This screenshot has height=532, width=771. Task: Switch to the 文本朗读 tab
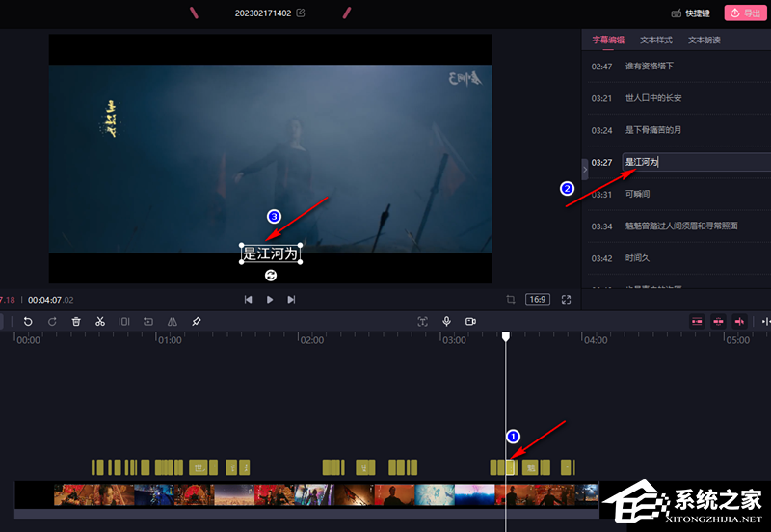[x=705, y=40]
